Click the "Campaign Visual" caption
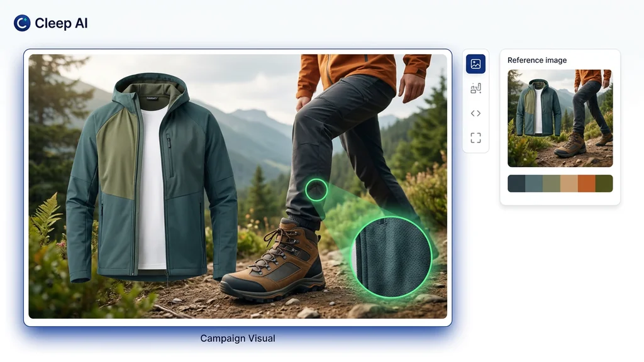Screen dimensions: 644x362 tap(238, 339)
